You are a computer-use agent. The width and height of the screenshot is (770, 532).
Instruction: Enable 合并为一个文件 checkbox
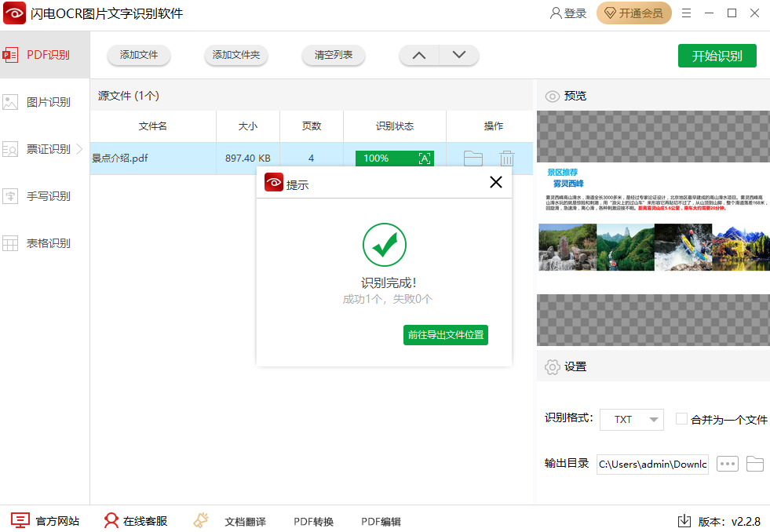681,419
